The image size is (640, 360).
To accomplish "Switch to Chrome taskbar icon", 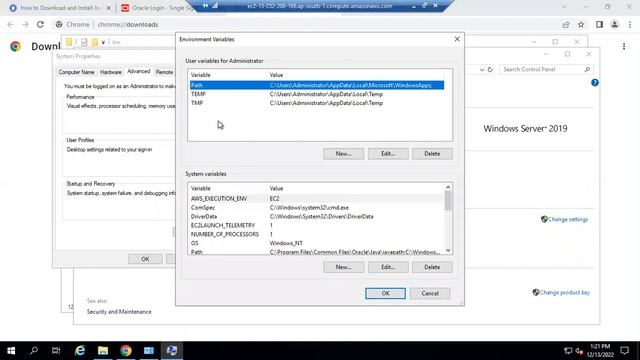I will [126, 351].
